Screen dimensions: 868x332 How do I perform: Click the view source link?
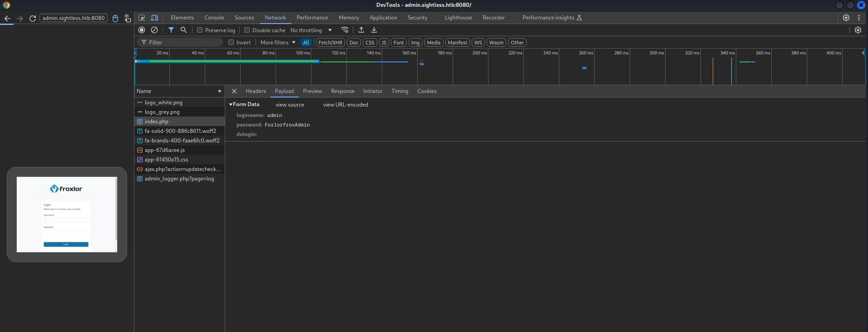(290, 105)
